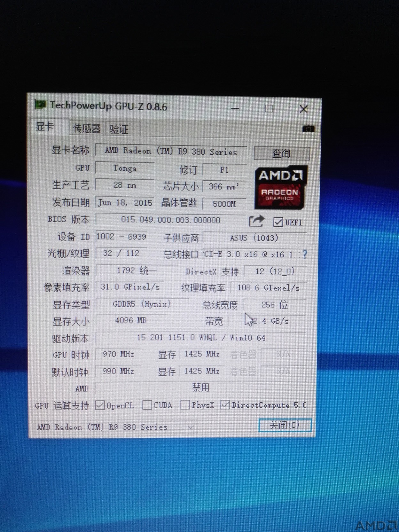
Task: Close the GPU-Z window with X
Action: (x=303, y=109)
